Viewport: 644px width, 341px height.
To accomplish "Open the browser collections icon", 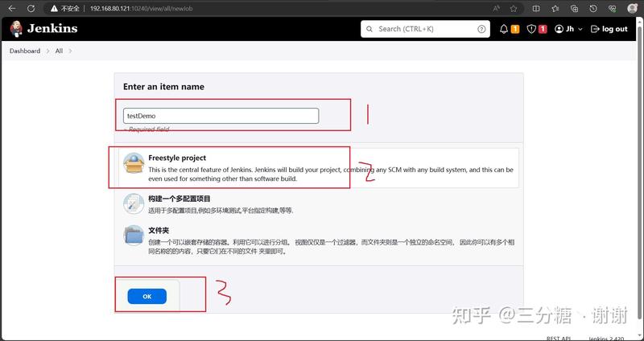I will (574, 8).
